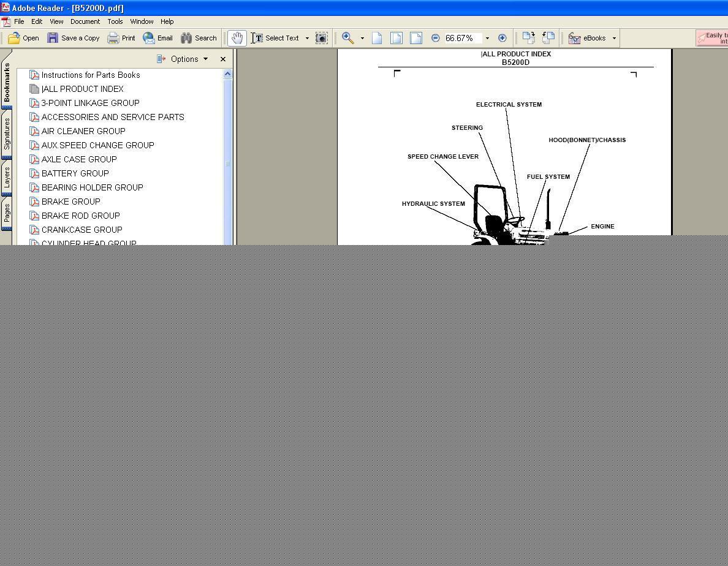Open ACCESSORIES AND SERVICE PARTS bookmark
Image resolution: width=728 pixels, height=566 pixels.
(x=113, y=118)
